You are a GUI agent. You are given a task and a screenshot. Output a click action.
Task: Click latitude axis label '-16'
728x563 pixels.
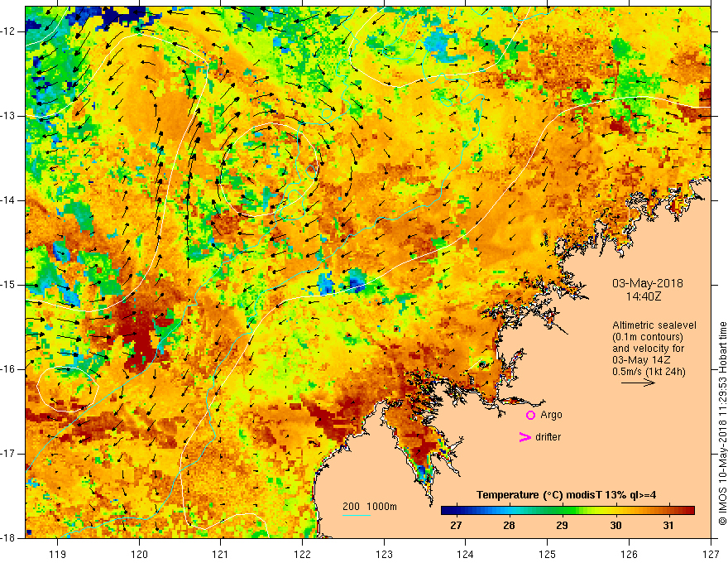[x=8, y=369]
